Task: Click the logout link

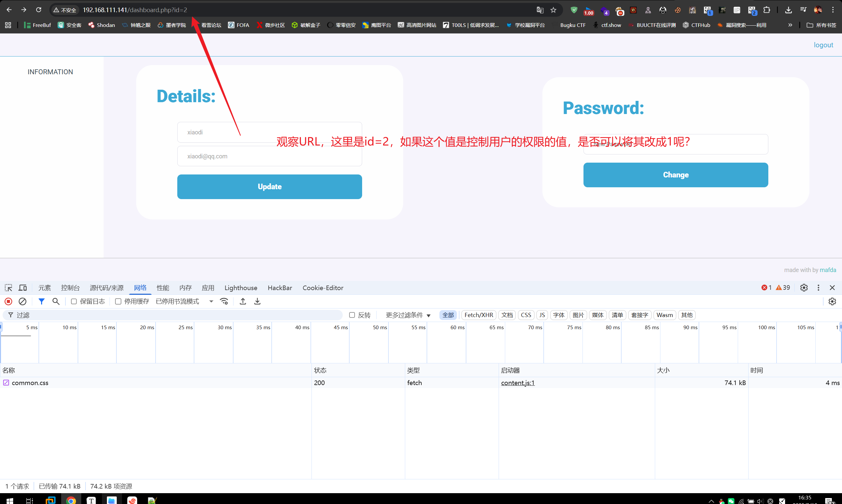Action: 823,45
